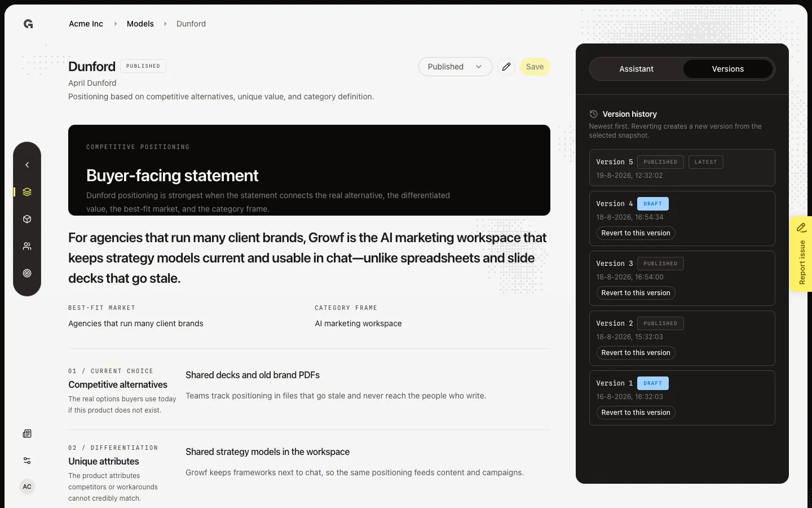Click the BEST-FIT MARKET label

tap(102, 308)
